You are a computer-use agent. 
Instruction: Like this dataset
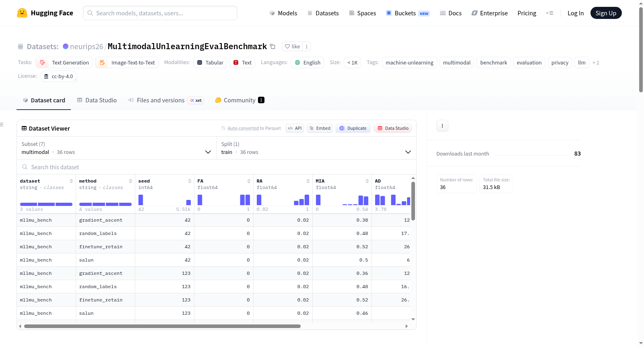click(293, 46)
